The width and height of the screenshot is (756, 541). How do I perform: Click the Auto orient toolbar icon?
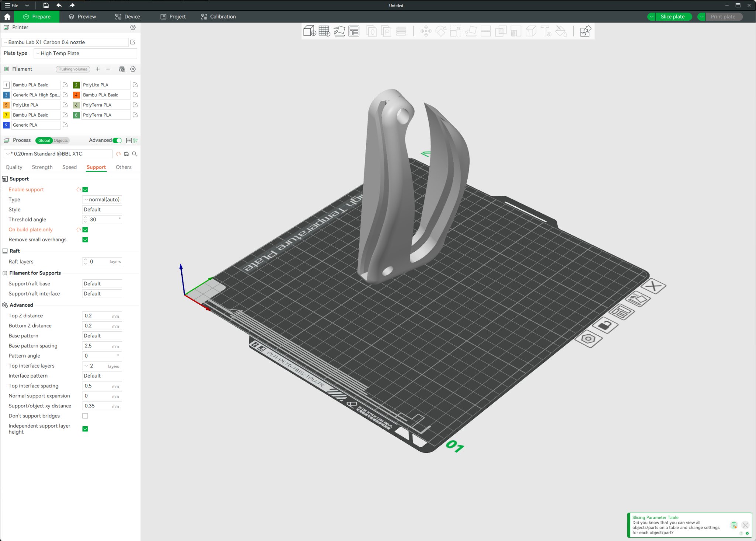pos(339,31)
